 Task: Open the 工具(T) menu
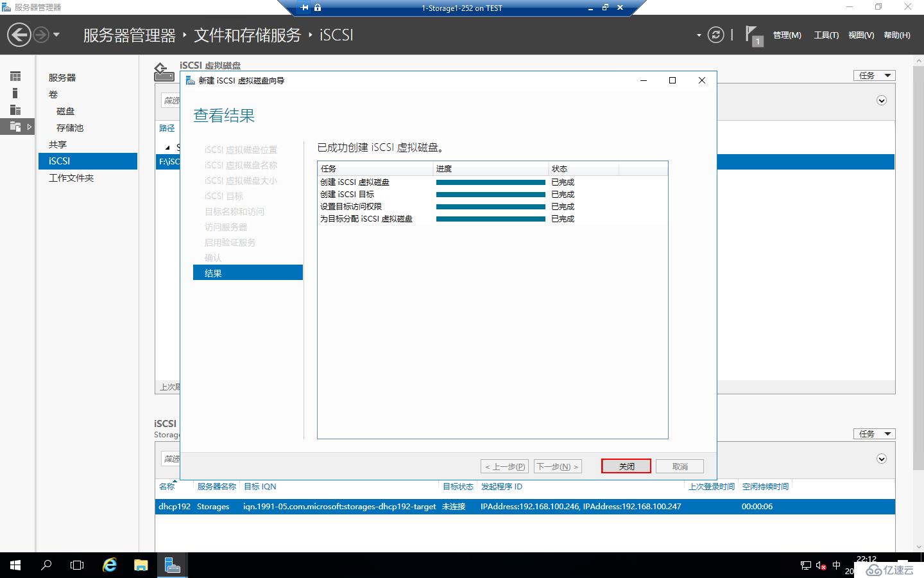click(x=826, y=35)
